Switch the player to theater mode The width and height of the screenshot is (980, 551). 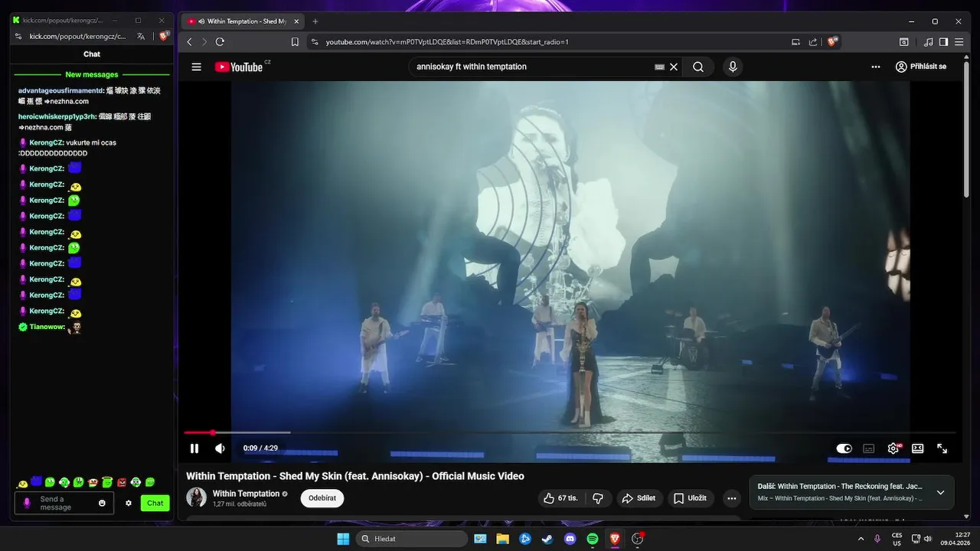click(918, 448)
